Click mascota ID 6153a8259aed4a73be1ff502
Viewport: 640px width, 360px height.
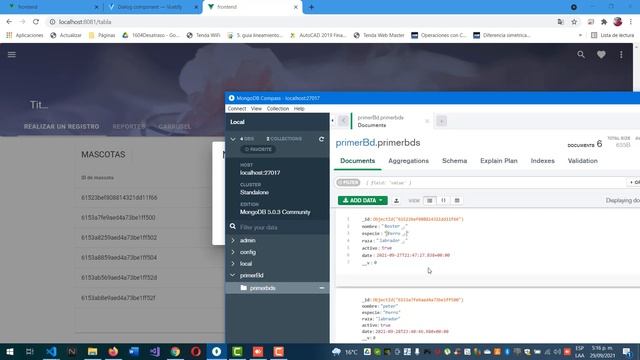click(x=119, y=238)
